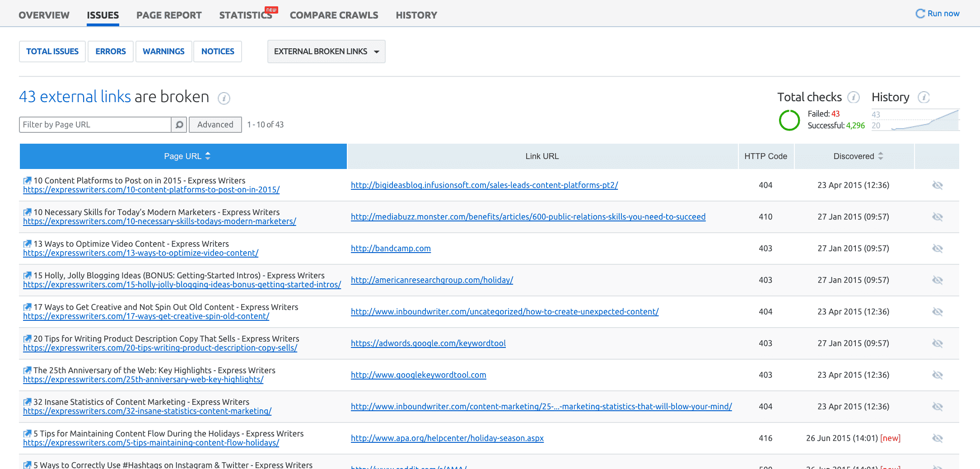Image resolution: width=980 pixels, height=469 pixels.
Task: Open external page icon for 15 Holly, Jolly row
Action: tap(28, 275)
